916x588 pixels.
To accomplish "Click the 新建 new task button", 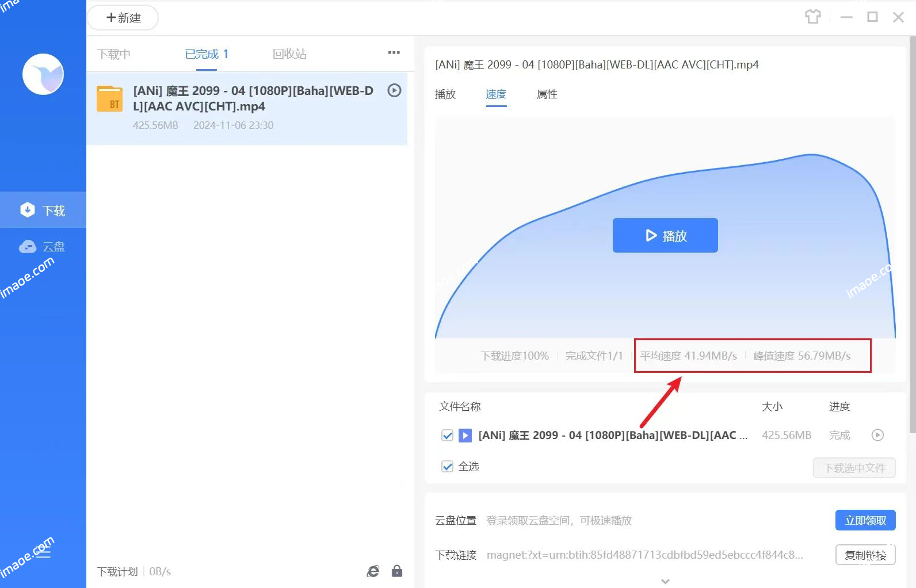I will 123,18.
